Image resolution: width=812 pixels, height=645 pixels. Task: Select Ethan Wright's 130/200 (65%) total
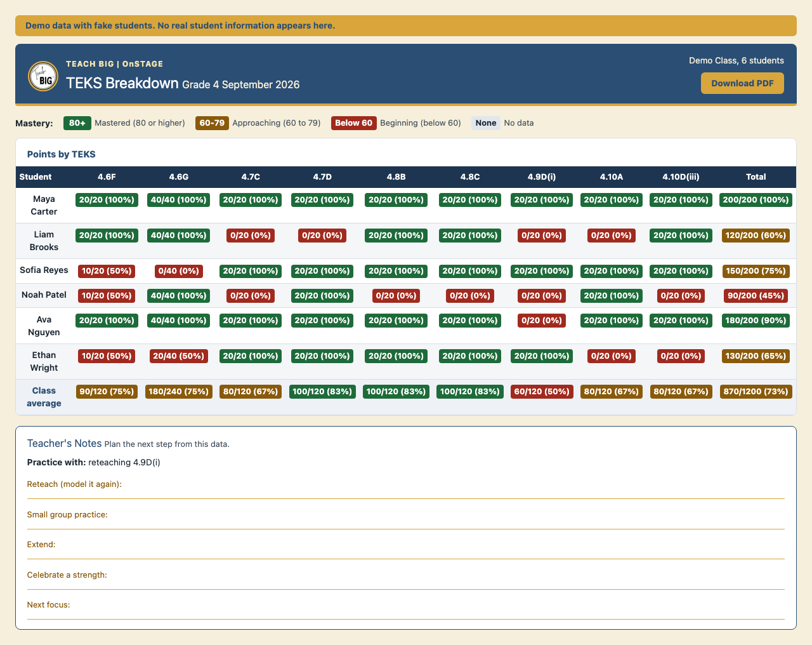coord(756,356)
